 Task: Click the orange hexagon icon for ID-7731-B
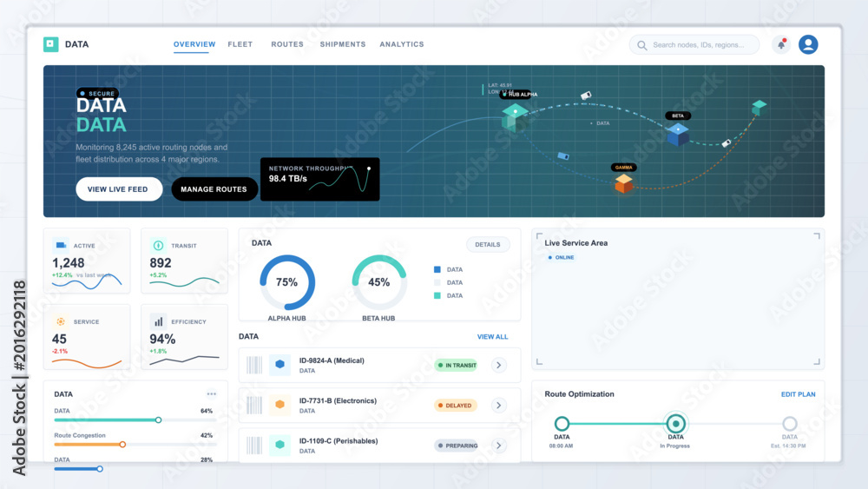coord(279,405)
